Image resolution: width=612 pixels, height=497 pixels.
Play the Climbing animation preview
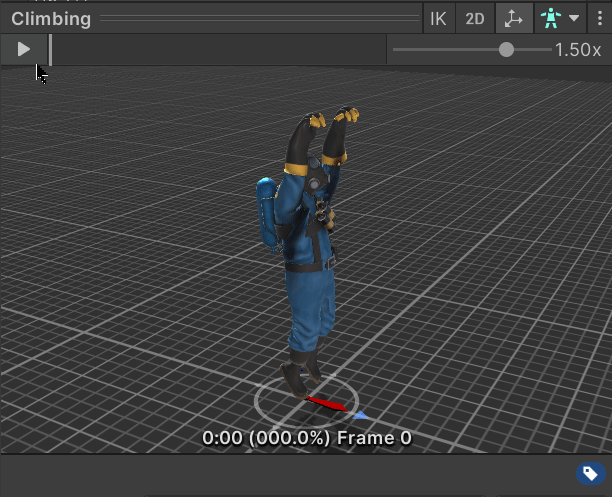pyautogui.click(x=24, y=49)
